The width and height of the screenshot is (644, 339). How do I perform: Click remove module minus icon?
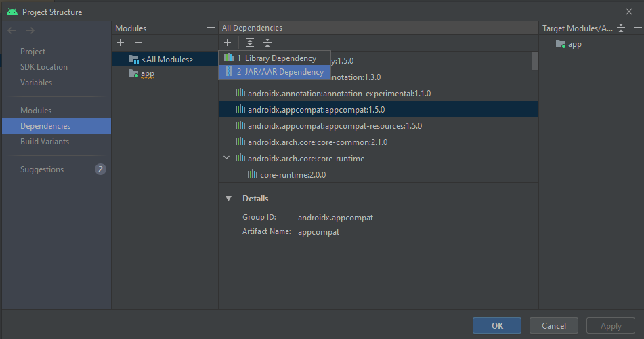tap(137, 43)
